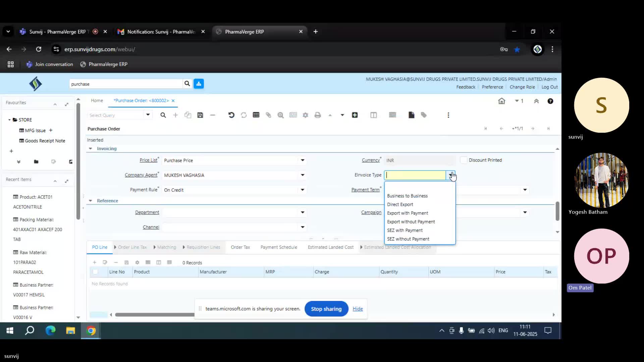Viewport: 644px width, 362px height.
Task: Open Microsoft Edge from the taskbar
Action: (x=50, y=331)
